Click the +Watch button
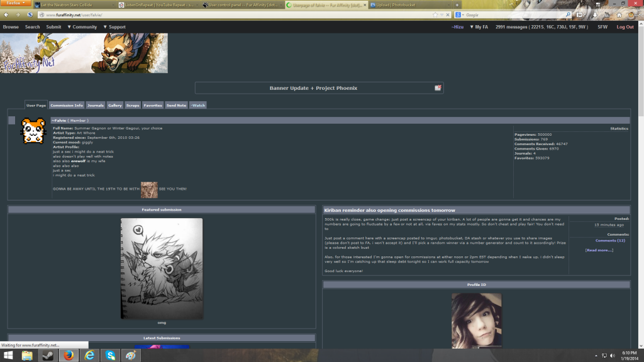644x362 pixels. click(198, 106)
